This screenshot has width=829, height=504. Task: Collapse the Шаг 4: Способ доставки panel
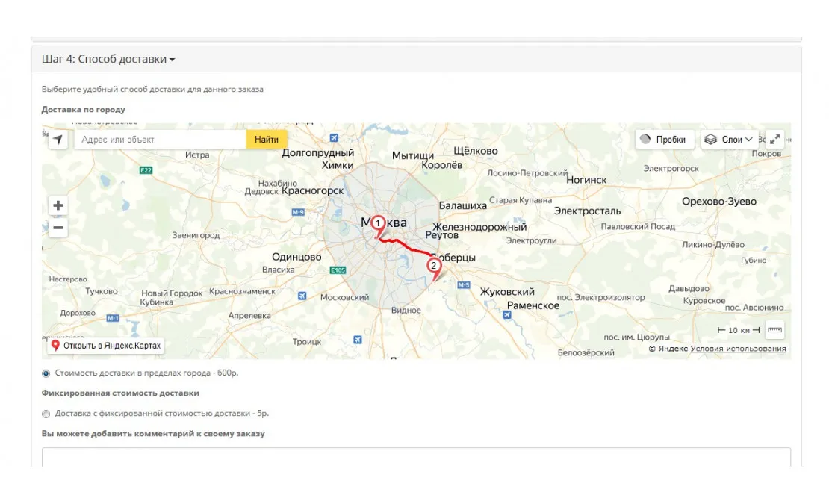[x=108, y=59]
